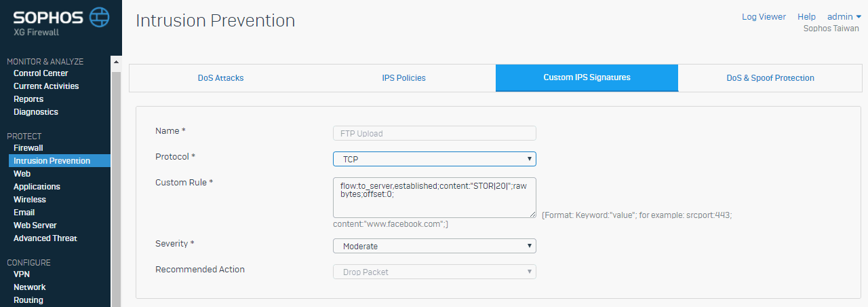868x307 pixels.
Task: Go to Firewall in the Protect menu
Action: [28, 148]
